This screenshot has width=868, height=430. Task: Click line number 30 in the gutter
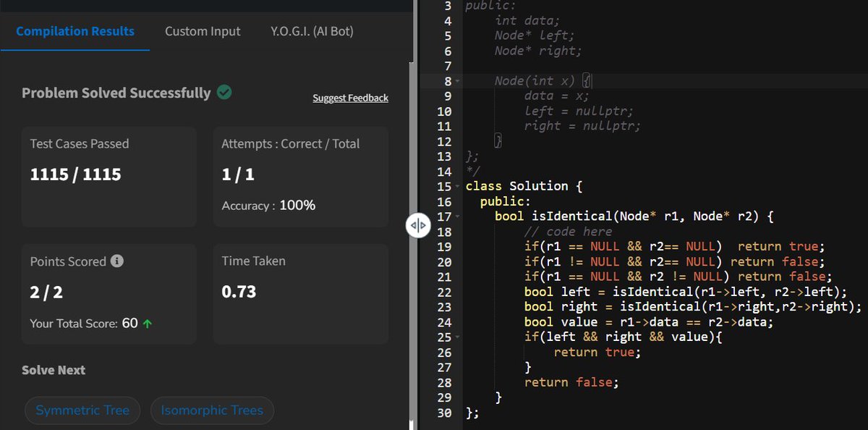tap(444, 413)
